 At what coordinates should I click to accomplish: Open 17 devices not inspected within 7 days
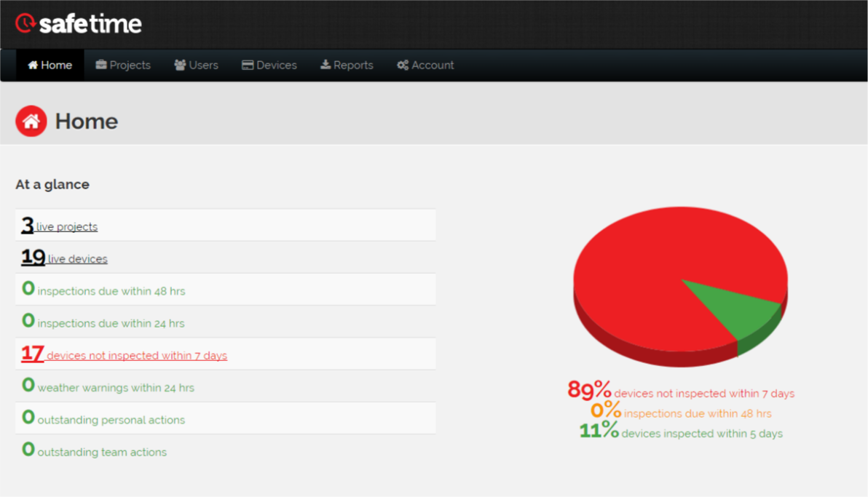point(124,354)
